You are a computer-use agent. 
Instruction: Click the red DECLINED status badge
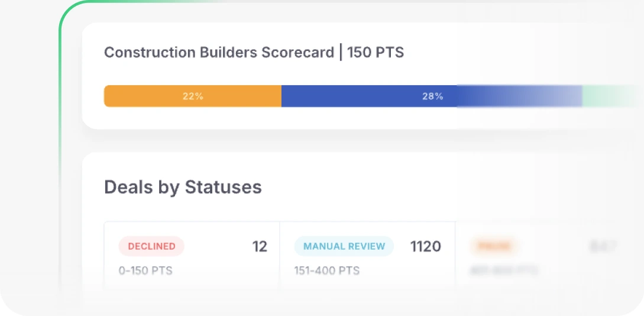coord(151,246)
